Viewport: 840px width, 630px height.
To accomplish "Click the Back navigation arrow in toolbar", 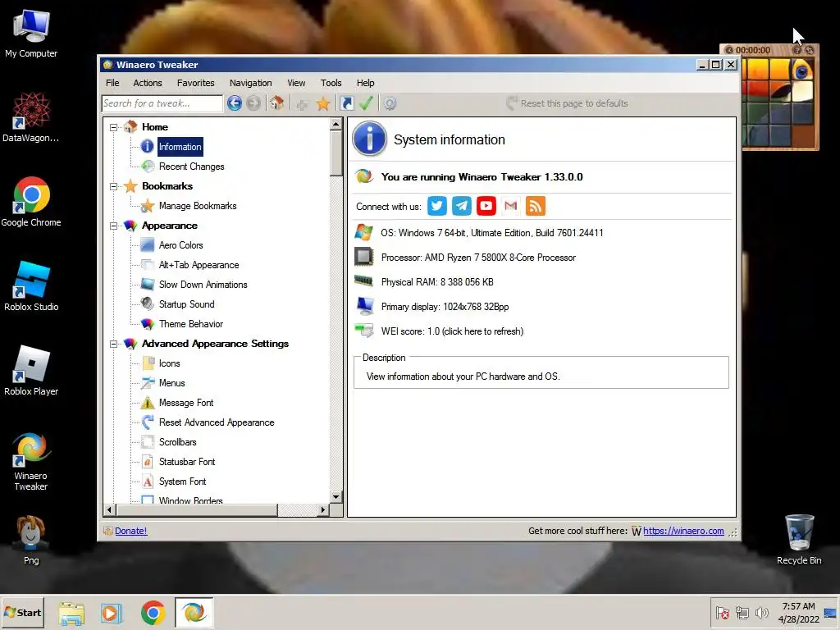I will (234, 103).
